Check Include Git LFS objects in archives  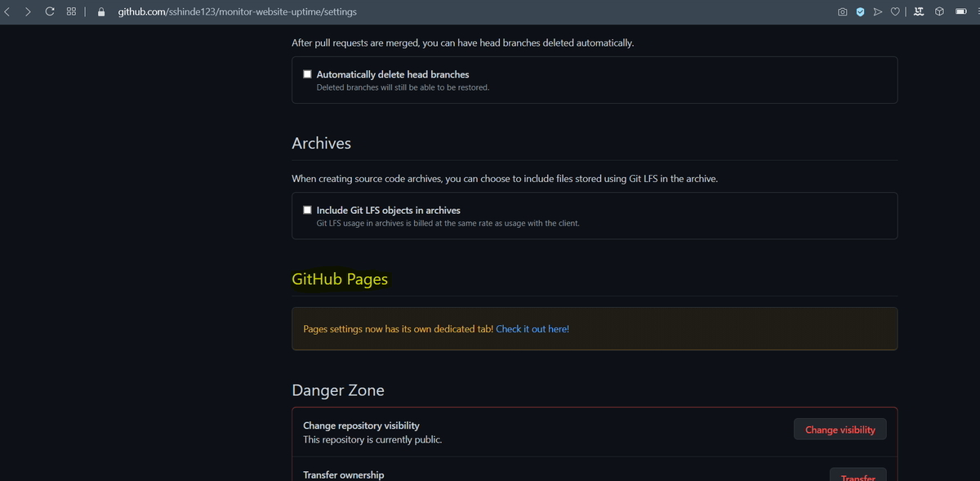[307, 209]
